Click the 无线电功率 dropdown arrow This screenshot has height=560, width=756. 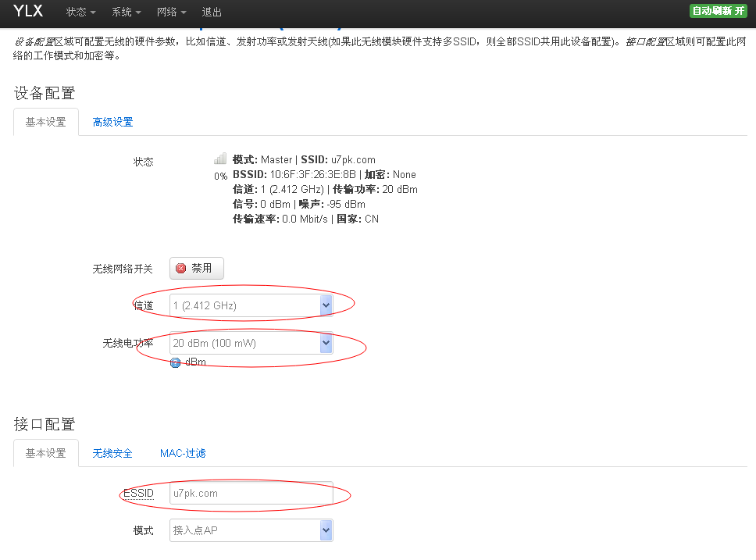326,343
